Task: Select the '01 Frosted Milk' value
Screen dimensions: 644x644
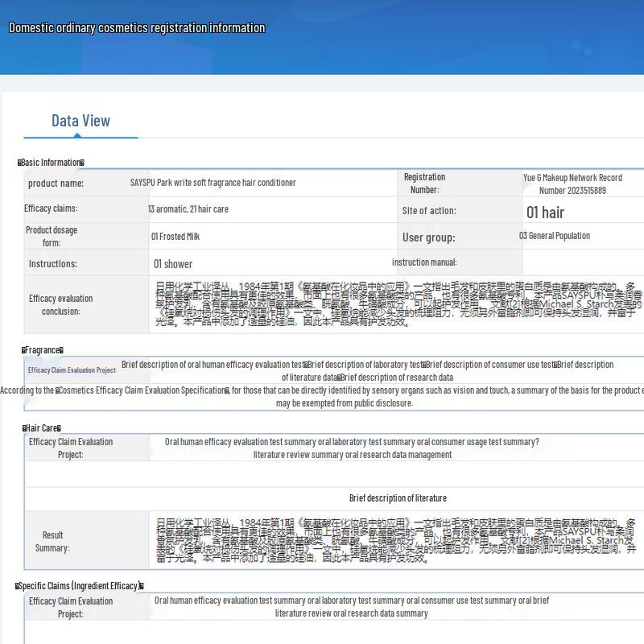Action: (175, 236)
